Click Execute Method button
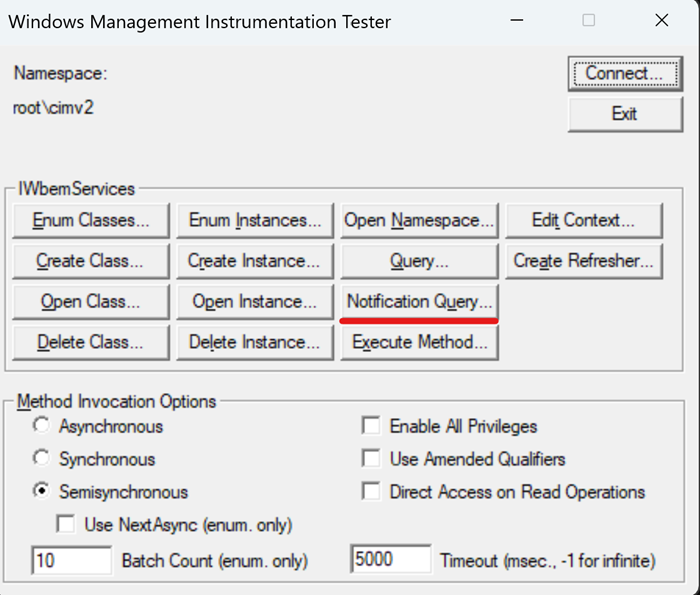700x595 pixels. click(x=419, y=342)
